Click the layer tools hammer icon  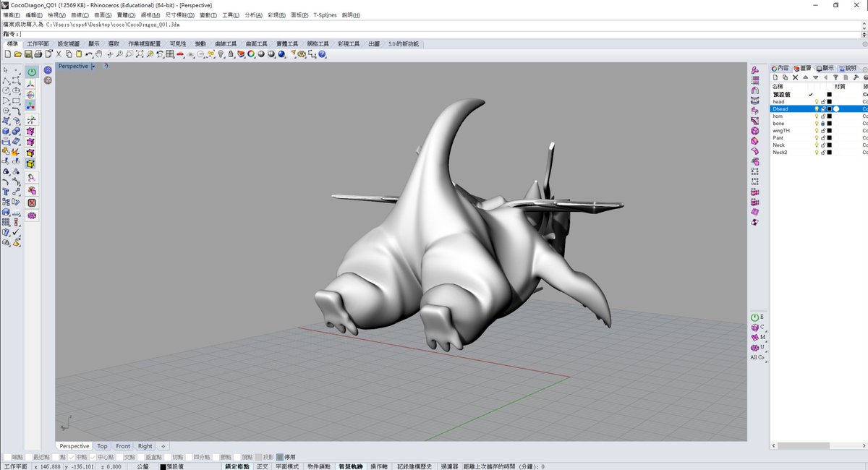pyautogui.click(x=856, y=77)
